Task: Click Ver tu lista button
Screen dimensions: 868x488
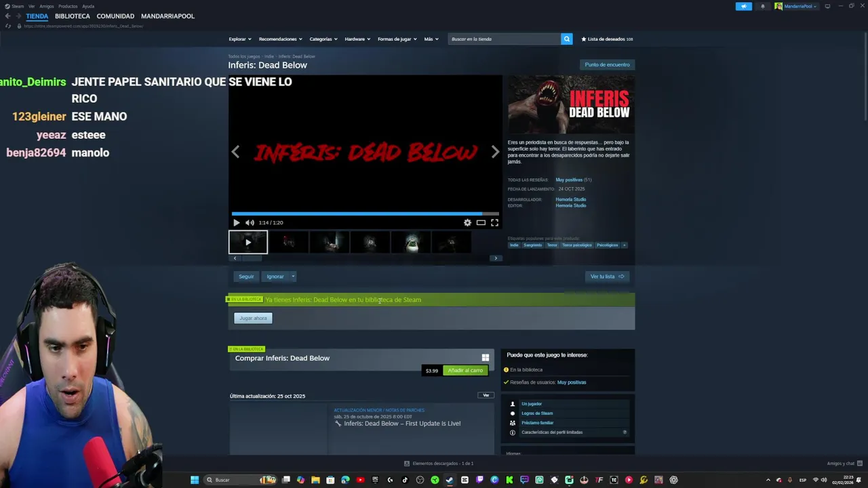Action: pos(607,277)
